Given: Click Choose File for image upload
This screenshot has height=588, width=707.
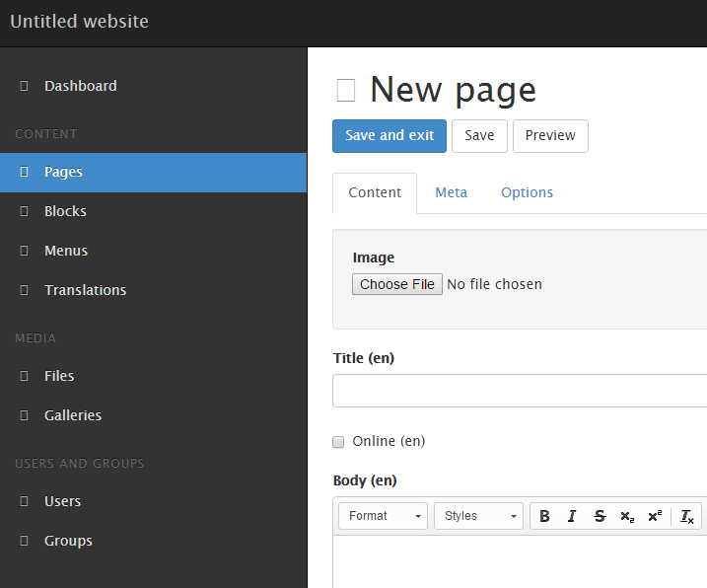Looking at the screenshot, I should click(x=396, y=284).
